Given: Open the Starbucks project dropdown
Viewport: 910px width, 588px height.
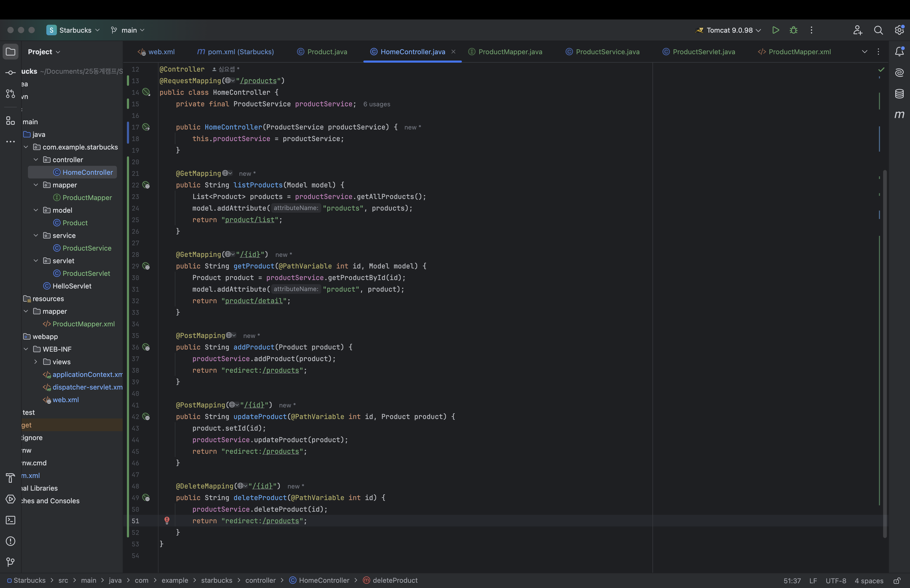Looking at the screenshot, I should click(73, 30).
